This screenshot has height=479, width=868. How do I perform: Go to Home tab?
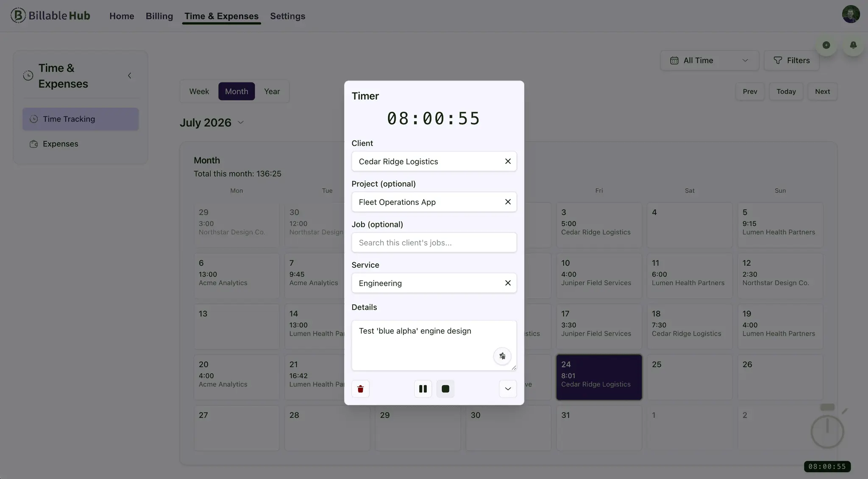pos(122,16)
